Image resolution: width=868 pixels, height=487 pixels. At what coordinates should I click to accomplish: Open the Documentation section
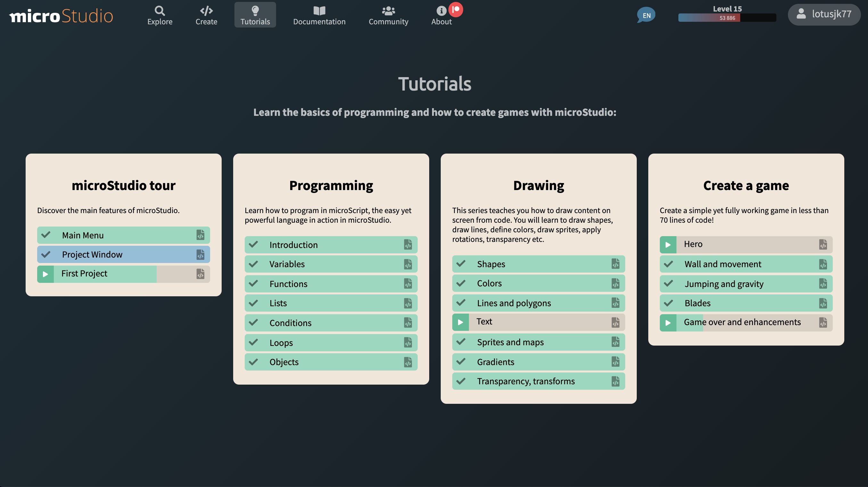point(319,15)
